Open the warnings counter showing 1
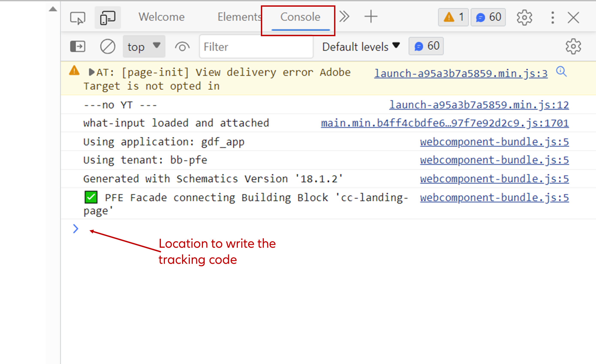596x364 pixels. click(453, 17)
